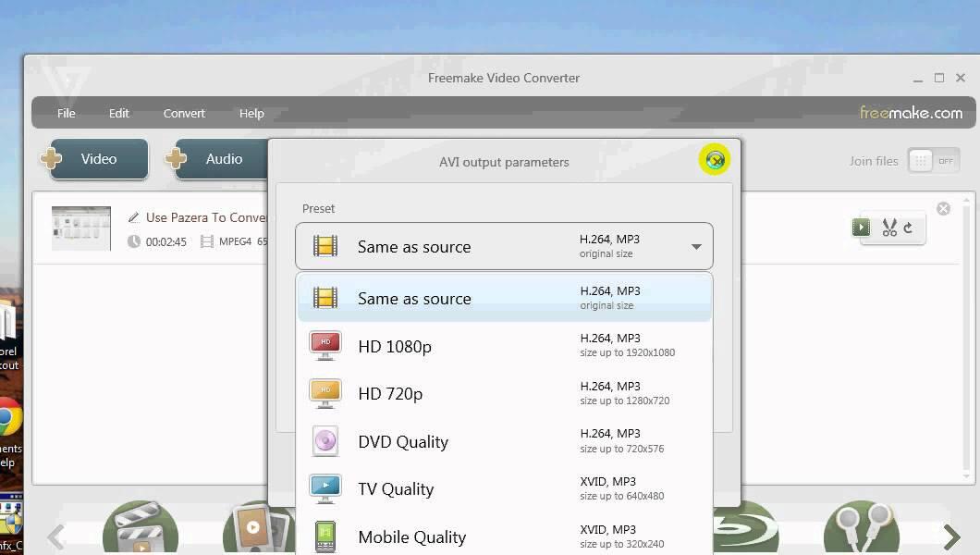Screen dimensions: 980x555
Task: Pick the DVD Quality preset
Action: (x=504, y=442)
